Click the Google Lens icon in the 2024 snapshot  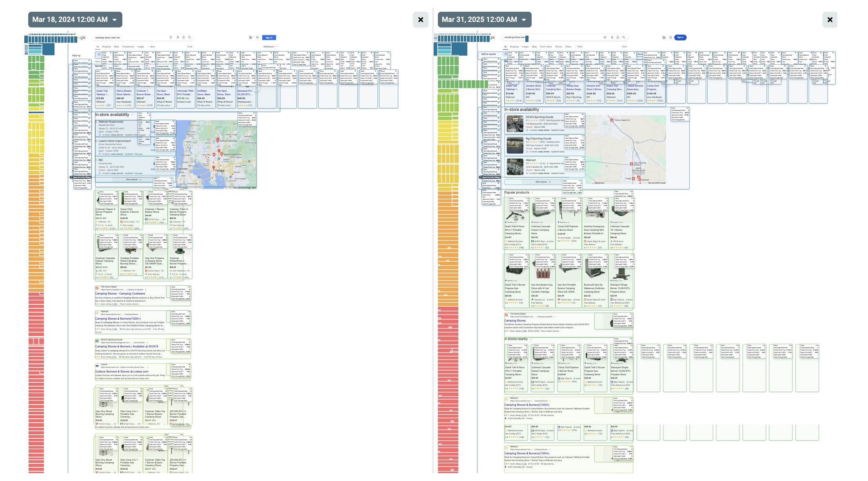[183, 38]
